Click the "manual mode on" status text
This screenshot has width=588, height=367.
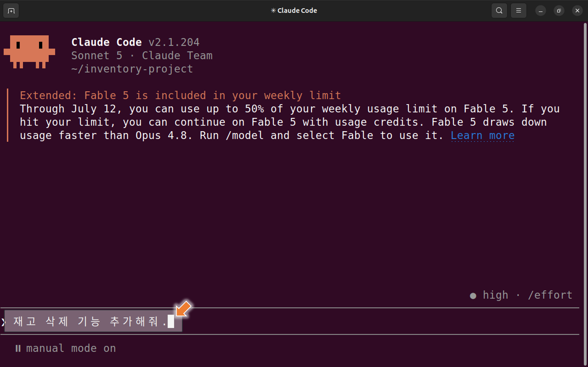(x=71, y=348)
